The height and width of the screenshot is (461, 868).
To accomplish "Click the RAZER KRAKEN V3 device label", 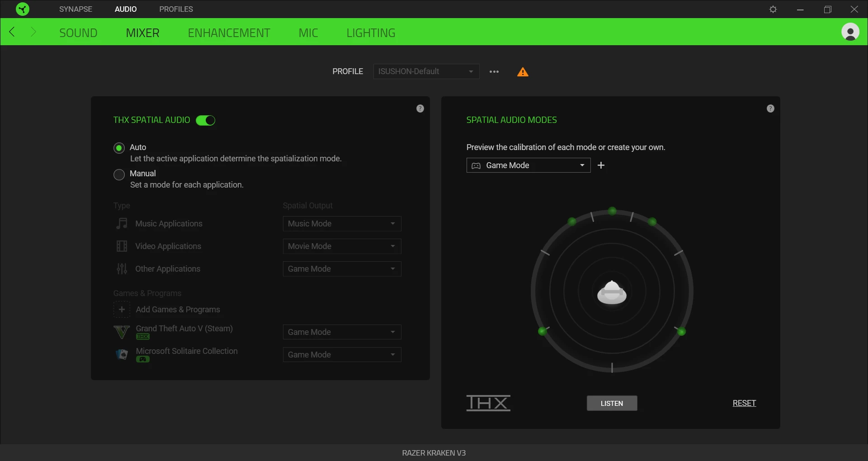I will click(434, 453).
